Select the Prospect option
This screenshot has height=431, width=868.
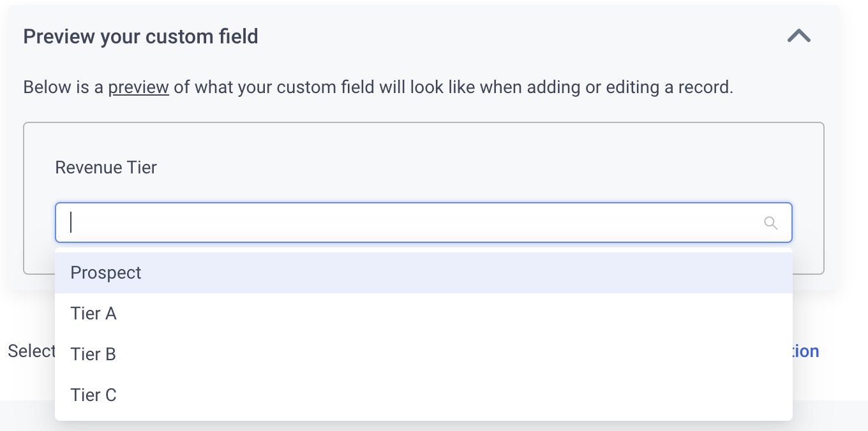[424, 273]
